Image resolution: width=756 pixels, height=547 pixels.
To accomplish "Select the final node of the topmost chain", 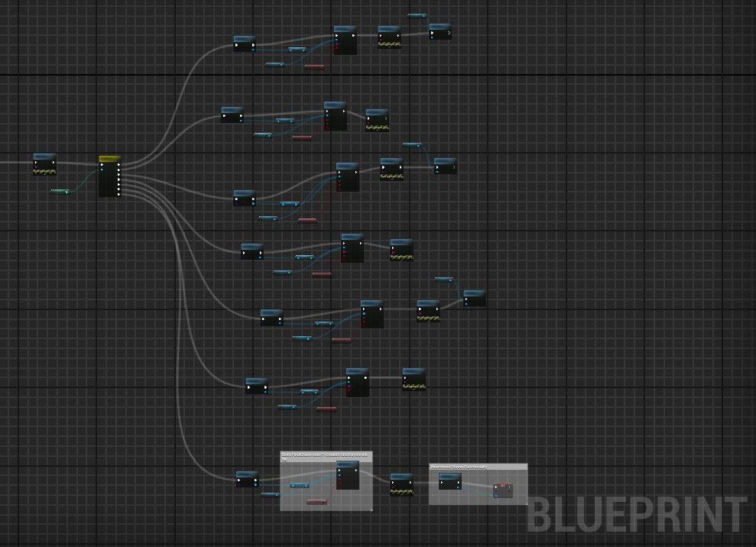I will (x=440, y=32).
